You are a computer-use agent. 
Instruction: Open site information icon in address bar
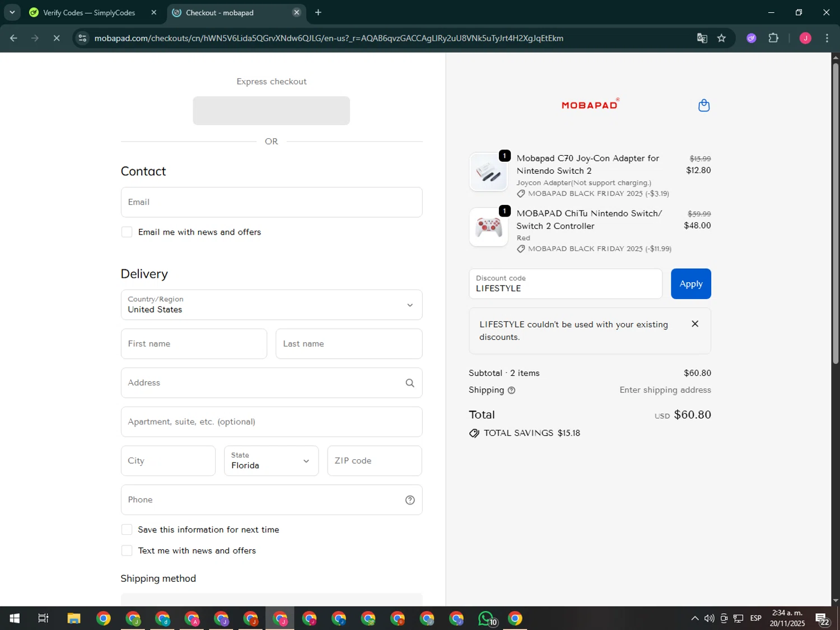click(82, 38)
